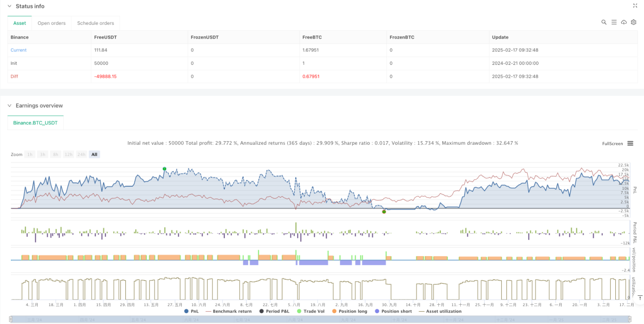
Task: Collapse the Earnings overview section
Action: 9,106
